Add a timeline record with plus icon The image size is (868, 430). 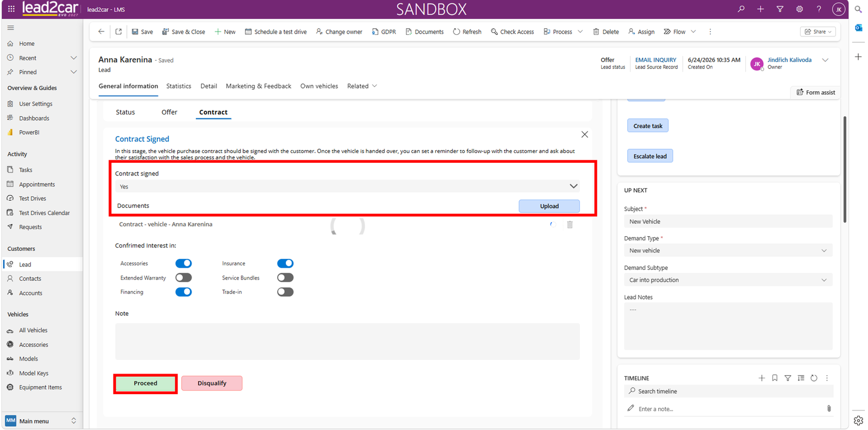click(x=762, y=378)
